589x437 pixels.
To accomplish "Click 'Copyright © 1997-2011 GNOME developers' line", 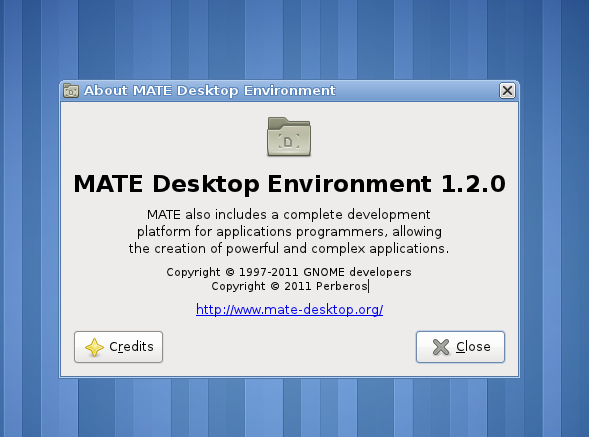I will 289,272.
